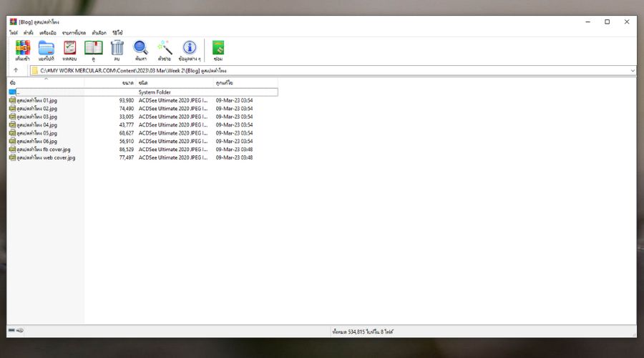Open the Tools menu (third item)

click(48, 32)
